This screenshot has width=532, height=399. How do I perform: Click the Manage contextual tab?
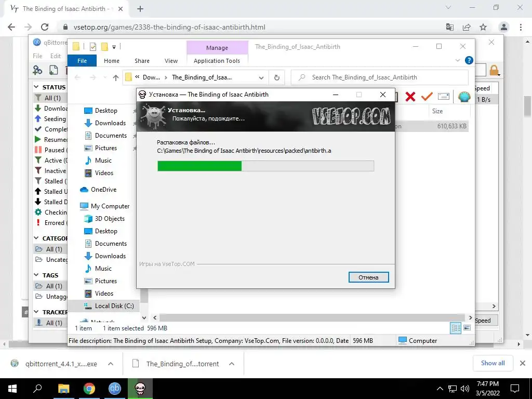(217, 48)
